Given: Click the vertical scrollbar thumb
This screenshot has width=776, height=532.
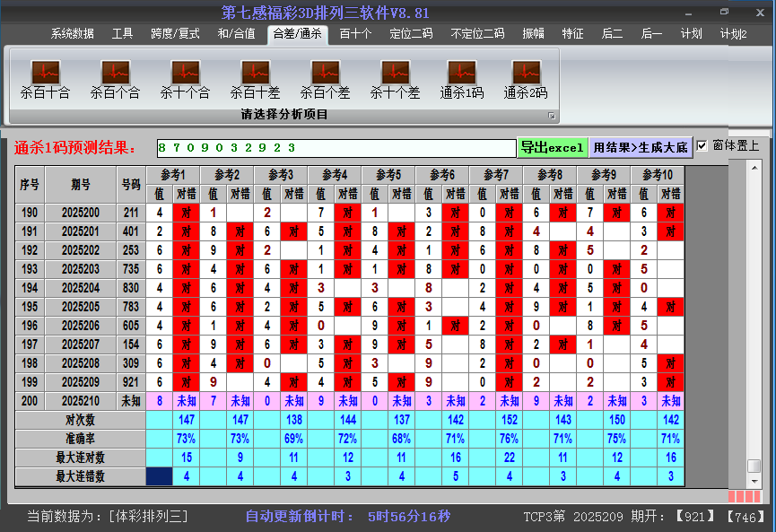Looking at the screenshot, I should 754,467.
